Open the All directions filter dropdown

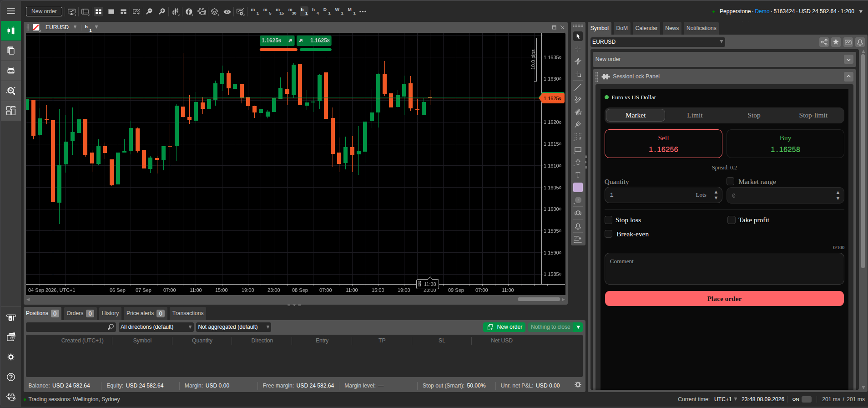(156, 327)
